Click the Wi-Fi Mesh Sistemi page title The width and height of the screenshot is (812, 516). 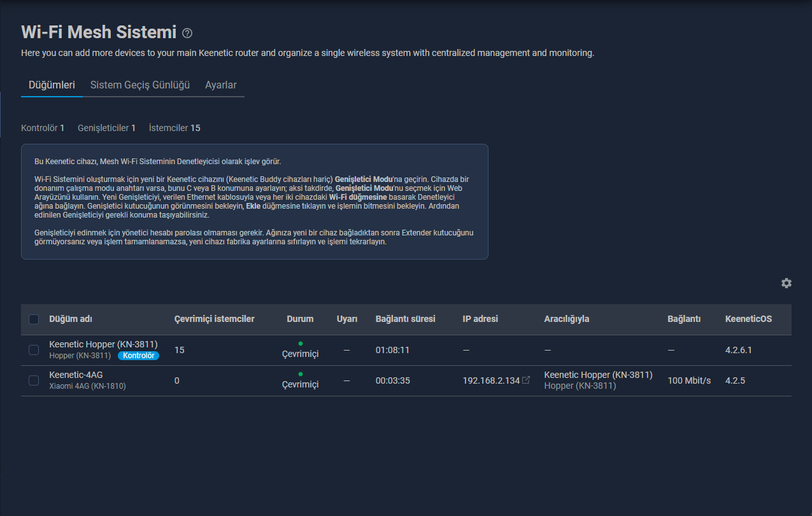pos(99,32)
